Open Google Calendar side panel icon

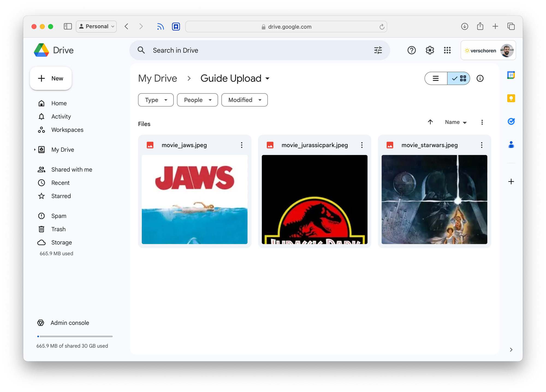point(511,75)
